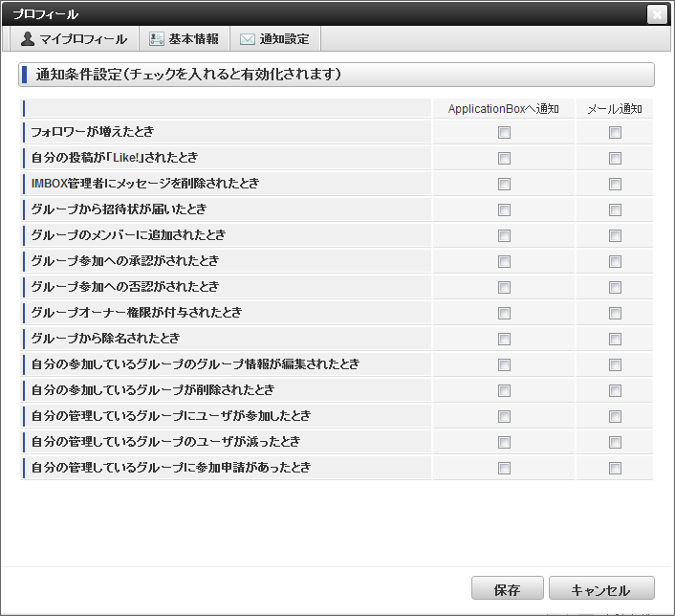The image size is (675, 616).
Task: Enable mail notification for フォロワーが増えたとき
Action: coord(615,132)
